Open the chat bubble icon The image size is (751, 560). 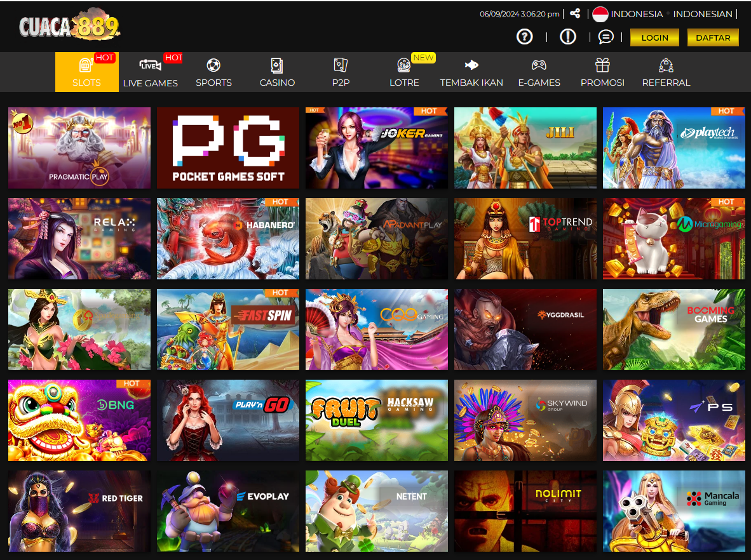[x=606, y=37]
